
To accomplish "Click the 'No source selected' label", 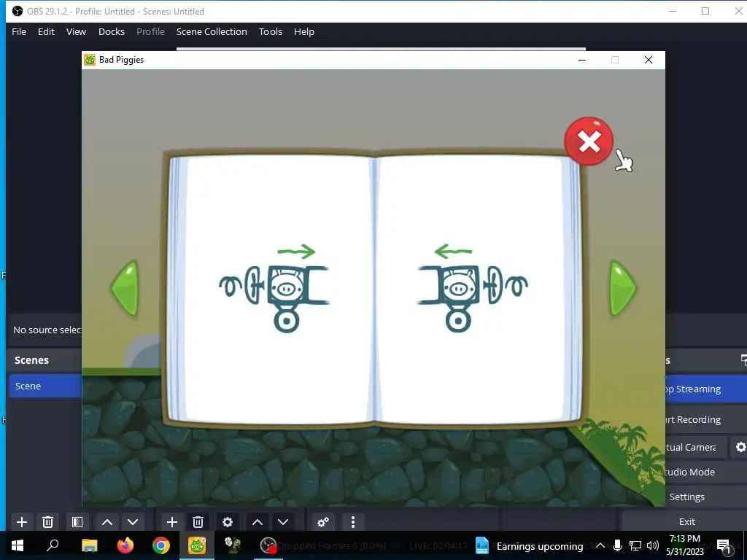I will coord(47,330).
